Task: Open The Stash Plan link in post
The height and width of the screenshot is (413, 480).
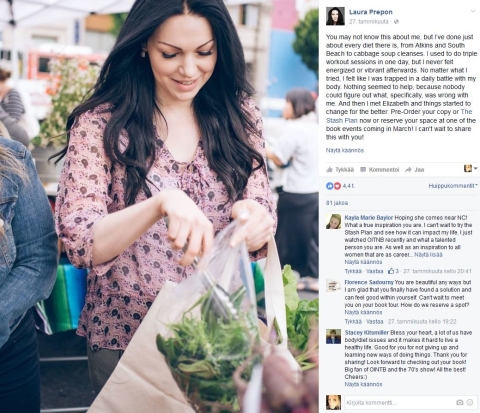Action: tap(399, 116)
